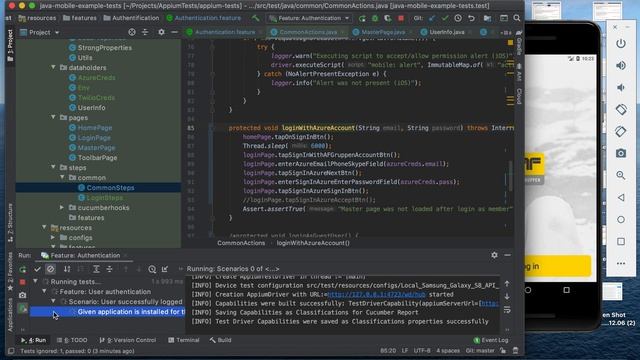Click the locate file target icon in Project panel
This screenshot has width=640, height=360.
[132, 32]
